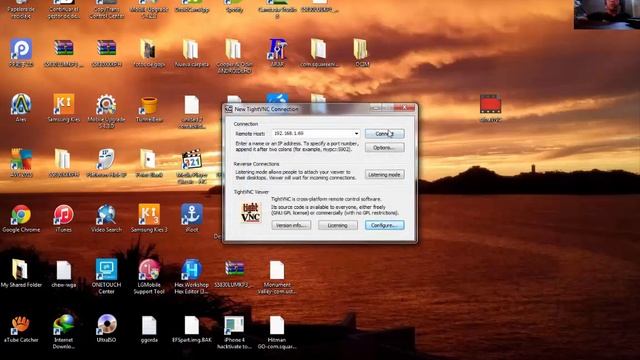Select the aTube Catcher icon

coord(21,329)
